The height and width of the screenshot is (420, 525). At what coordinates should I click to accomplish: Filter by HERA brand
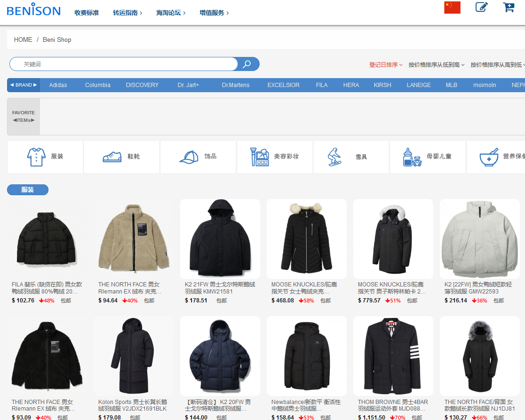351,85
